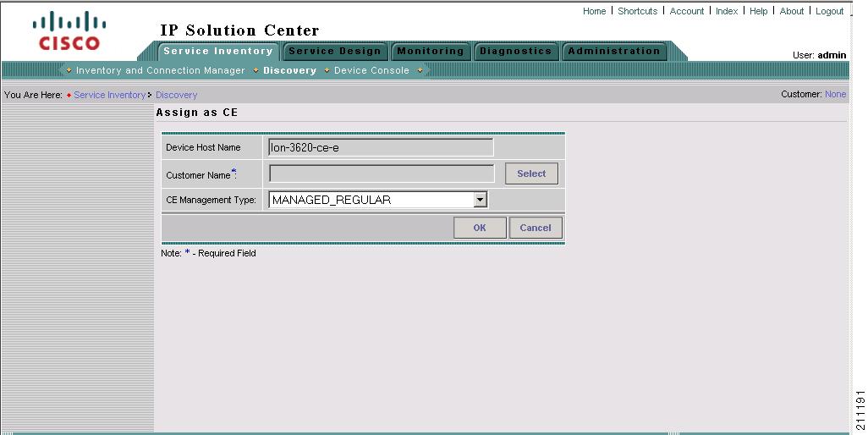
Task: Click the Device Host Name field
Action: (381, 147)
